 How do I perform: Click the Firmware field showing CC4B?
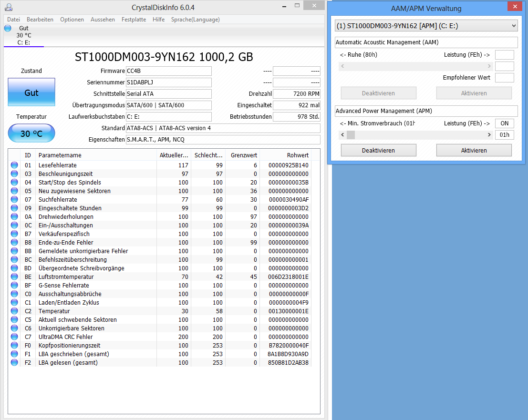169,71
